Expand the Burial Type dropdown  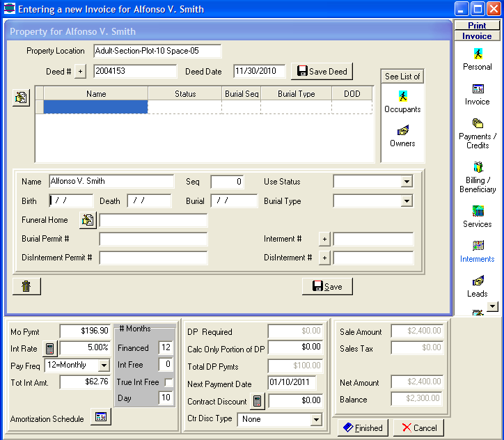tap(407, 201)
